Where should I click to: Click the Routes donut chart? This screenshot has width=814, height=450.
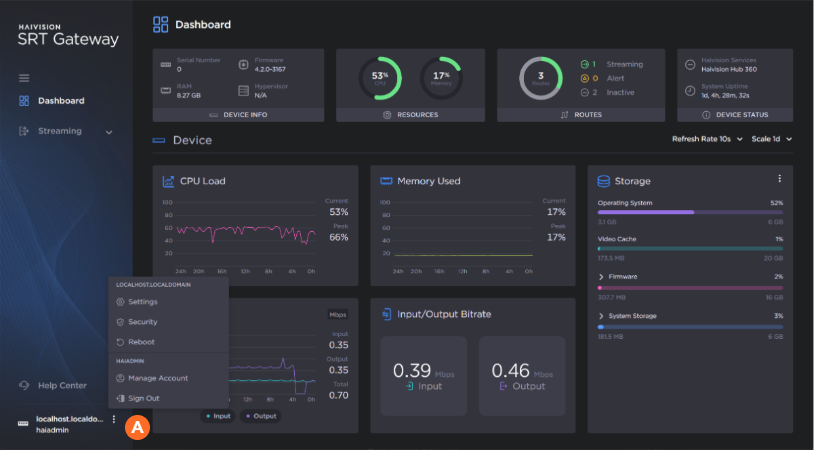pos(541,78)
